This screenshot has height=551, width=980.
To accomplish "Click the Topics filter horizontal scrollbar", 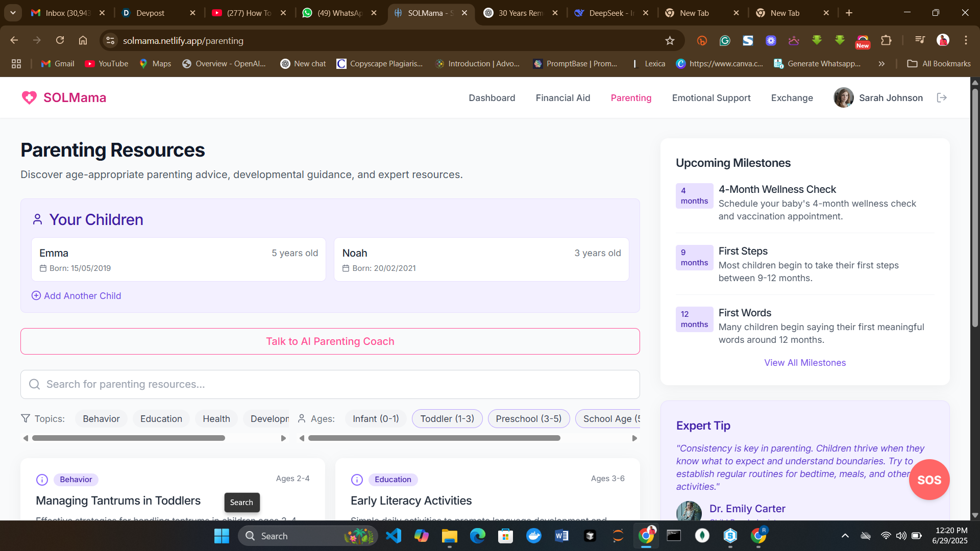I will coord(129,438).
